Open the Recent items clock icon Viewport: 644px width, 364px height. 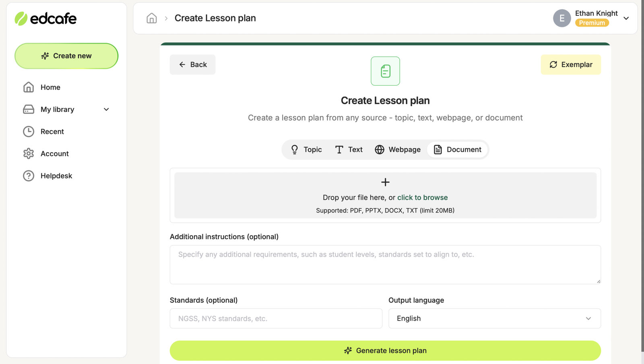coord(28,131)
